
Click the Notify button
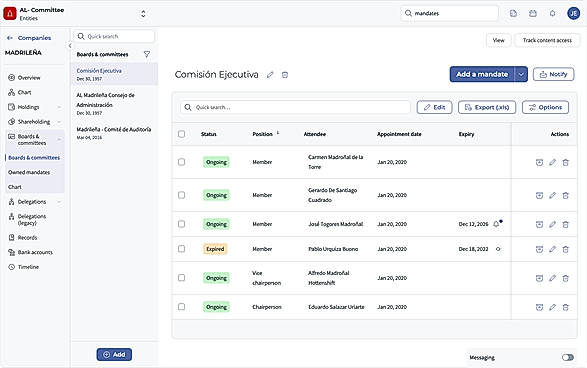553,74
